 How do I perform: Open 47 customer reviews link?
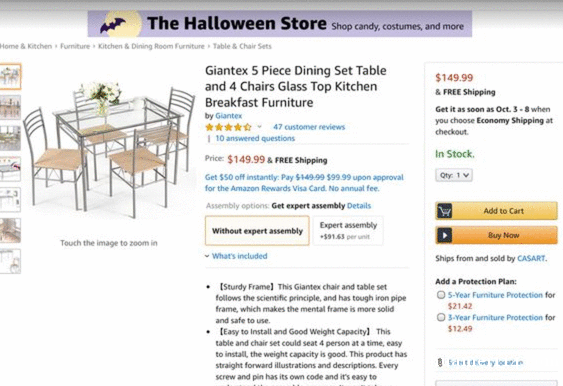(309, 127)
